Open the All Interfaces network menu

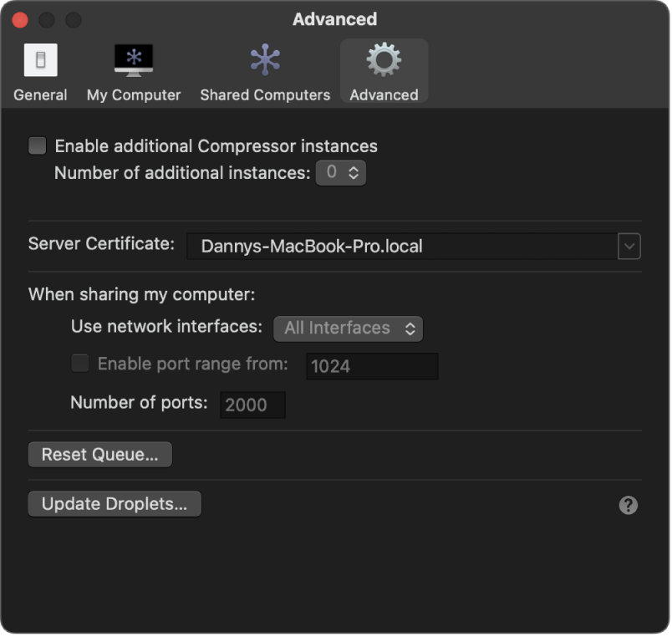pyautogui.click(x=348, y=328)
